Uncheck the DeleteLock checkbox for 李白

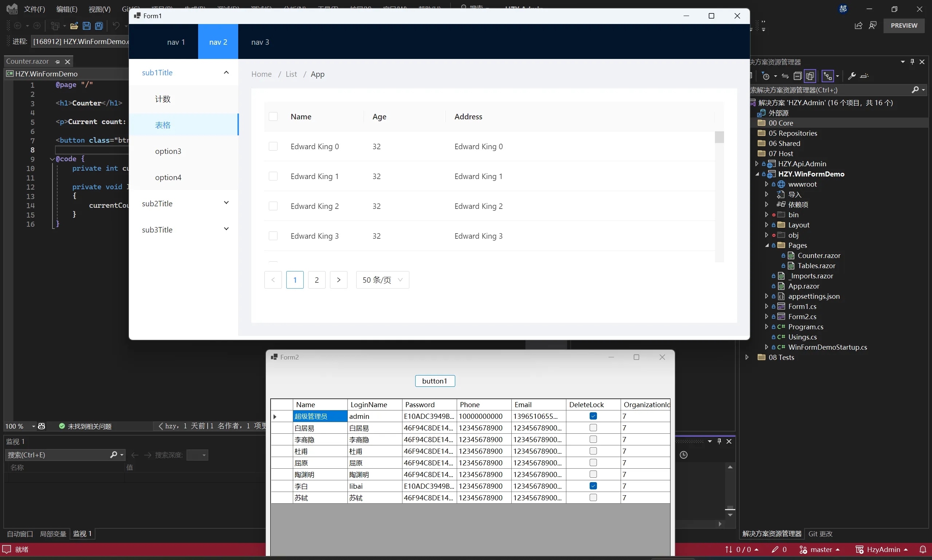593,486
